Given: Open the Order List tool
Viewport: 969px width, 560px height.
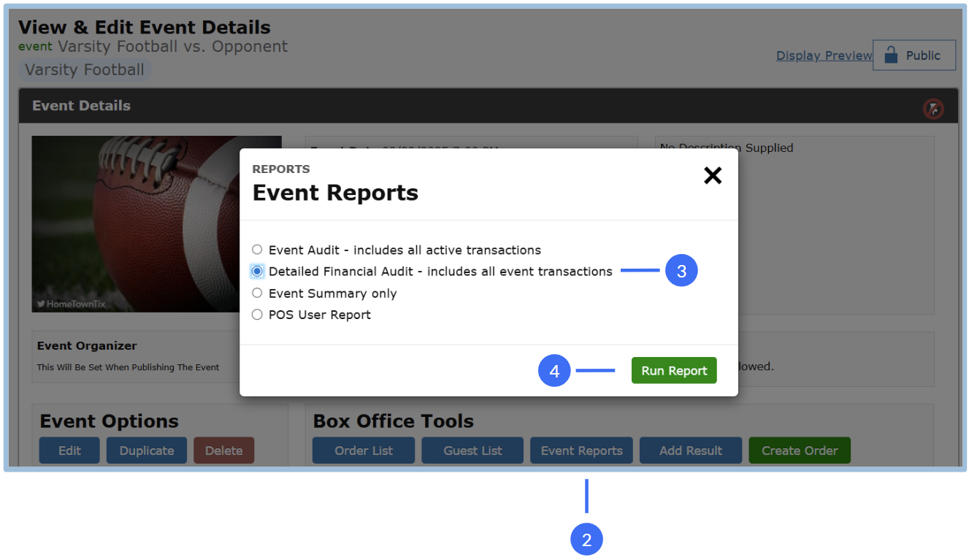Looking at the screenshot, I should point(364,450).
